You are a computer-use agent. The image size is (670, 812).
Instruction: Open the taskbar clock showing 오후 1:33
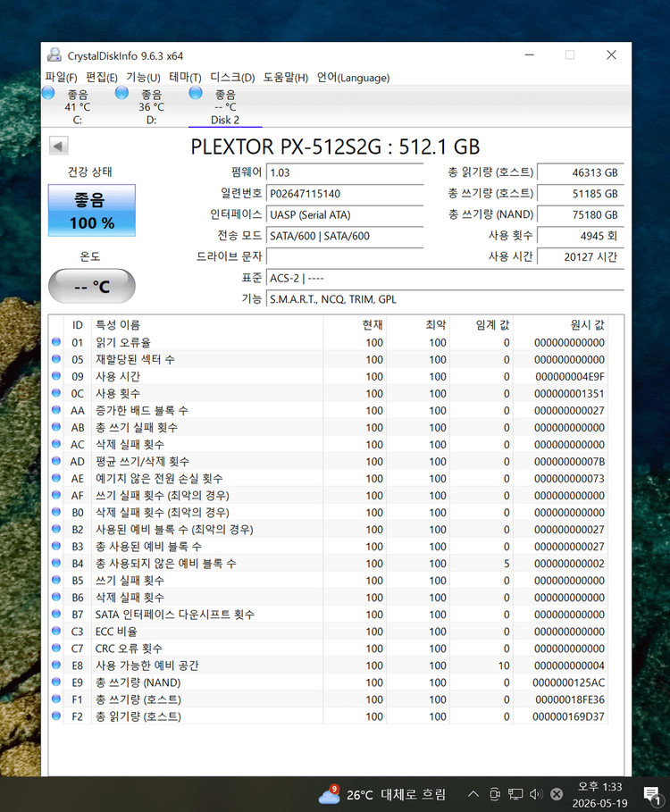point(600,794)
